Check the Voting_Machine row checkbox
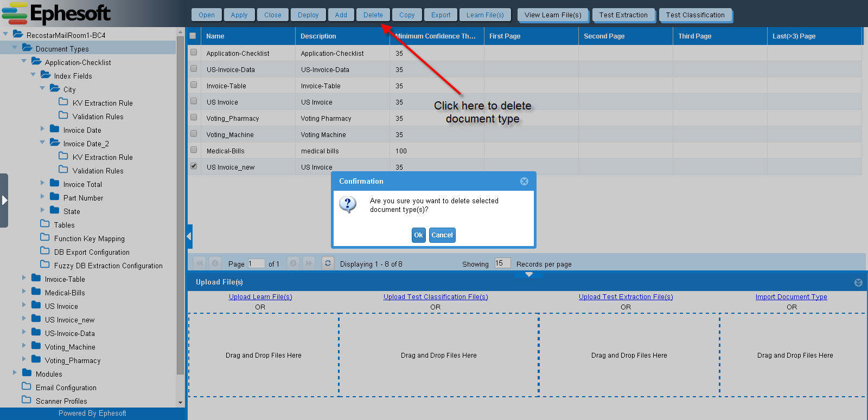This screenshot has width=868, height=420. click(194, 134)
